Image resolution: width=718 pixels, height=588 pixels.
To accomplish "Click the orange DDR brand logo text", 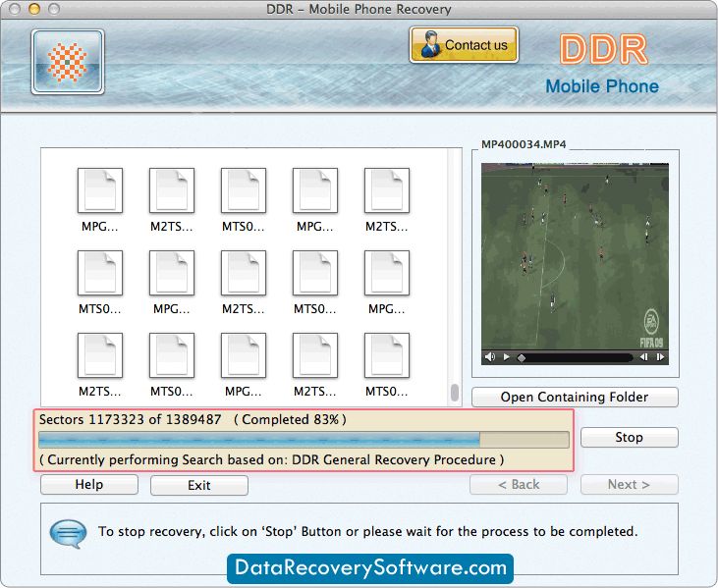I will (603, 49).
